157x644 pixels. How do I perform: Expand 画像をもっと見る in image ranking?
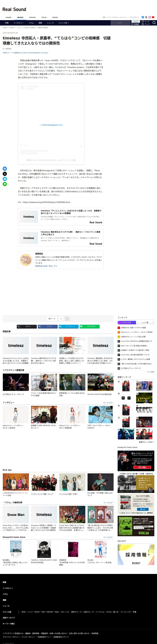point(146,442)
